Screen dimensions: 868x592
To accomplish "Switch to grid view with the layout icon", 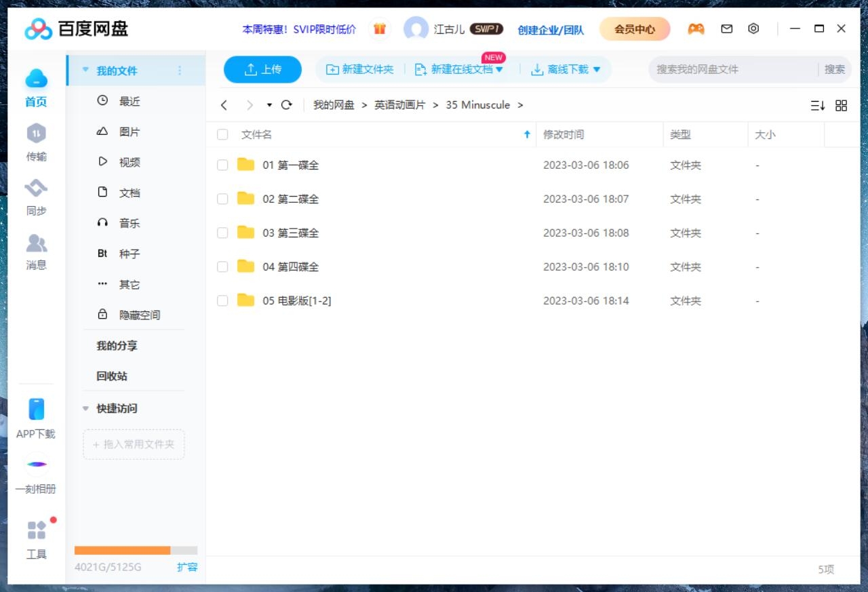I will (841, 105).
